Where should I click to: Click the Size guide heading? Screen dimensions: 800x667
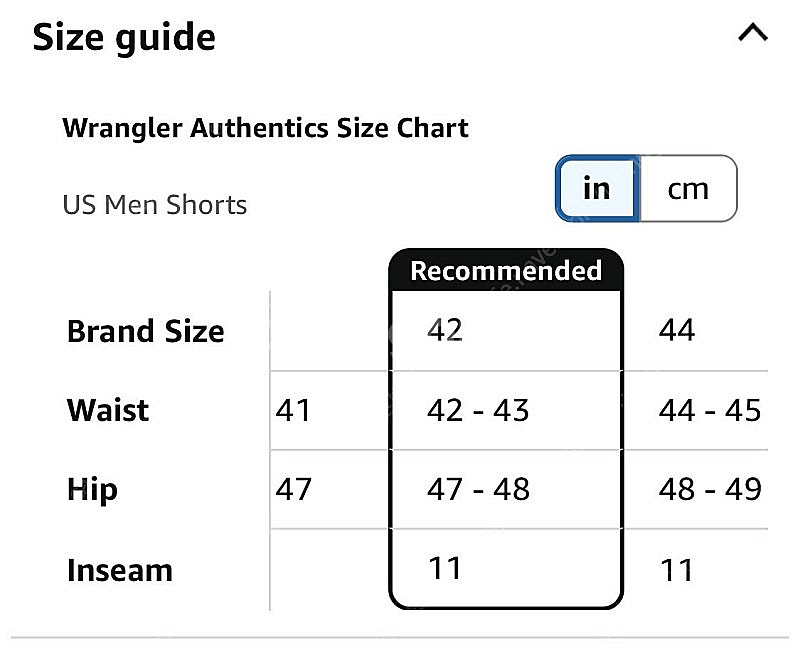(x=124, y=38)
